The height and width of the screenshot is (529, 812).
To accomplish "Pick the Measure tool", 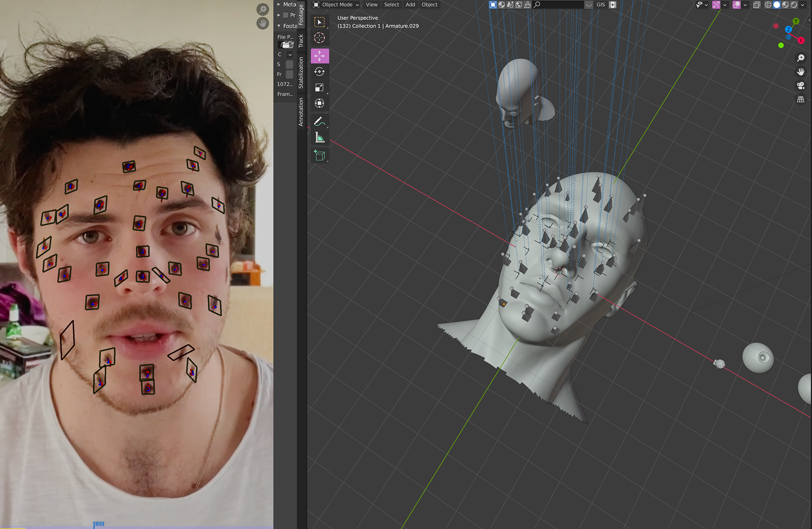I will point(319,137).
